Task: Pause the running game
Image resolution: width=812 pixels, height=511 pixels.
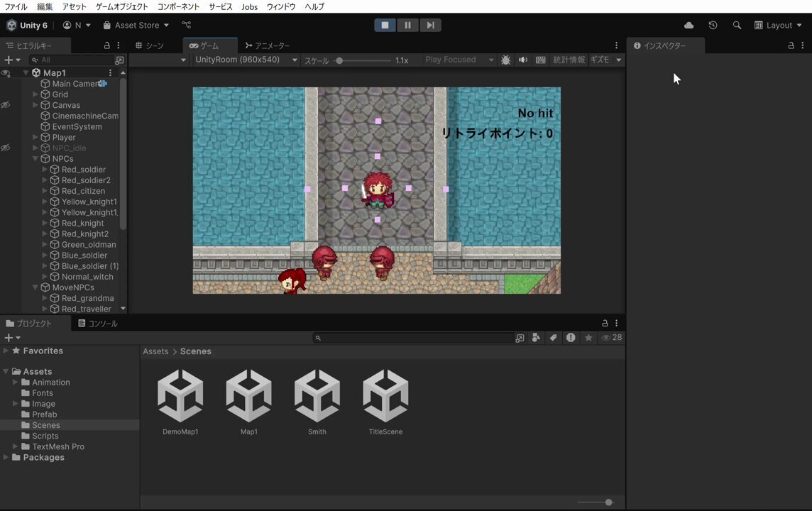Action: (407, 25)
